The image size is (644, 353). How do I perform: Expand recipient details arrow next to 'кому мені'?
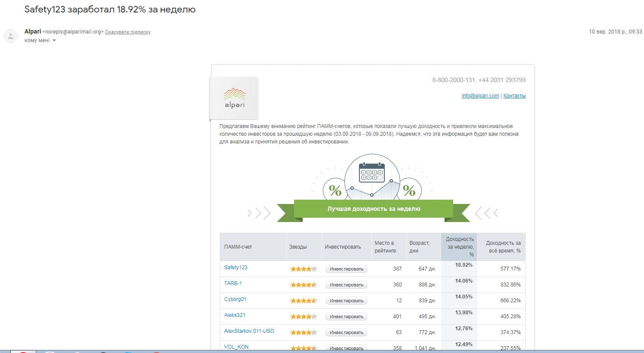tap(54, 40)
